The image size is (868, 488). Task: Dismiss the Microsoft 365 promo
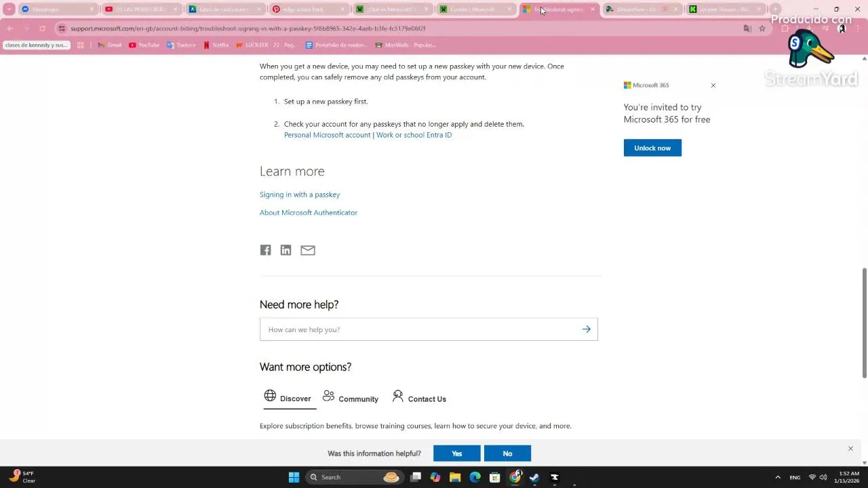[713, 85]
